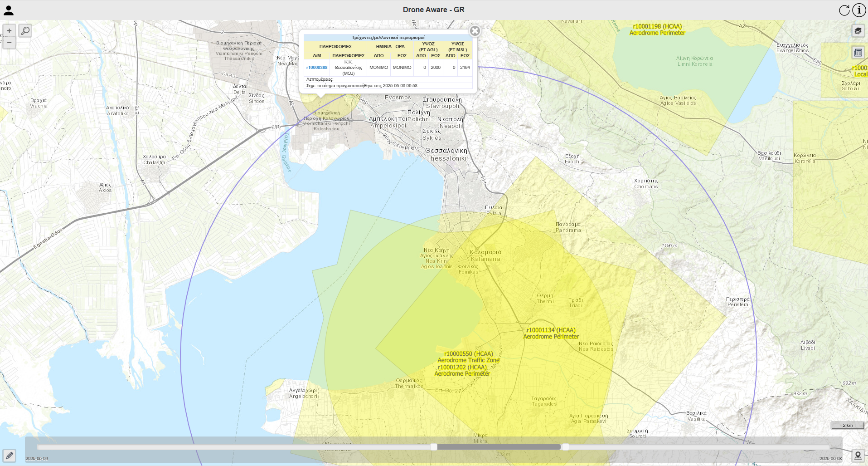Close the restrictions info popup
The image size is (868, 466).
[x=475, y=31]
